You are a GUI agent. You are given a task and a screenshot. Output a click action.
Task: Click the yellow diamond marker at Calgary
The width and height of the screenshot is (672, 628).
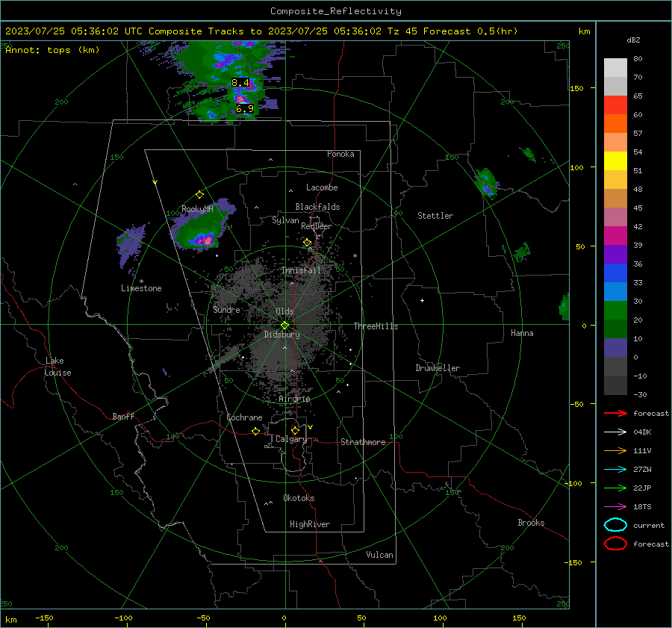point(295,430)
